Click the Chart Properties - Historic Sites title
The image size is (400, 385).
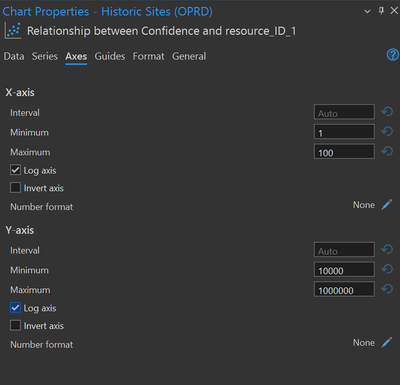click(107, 11)
